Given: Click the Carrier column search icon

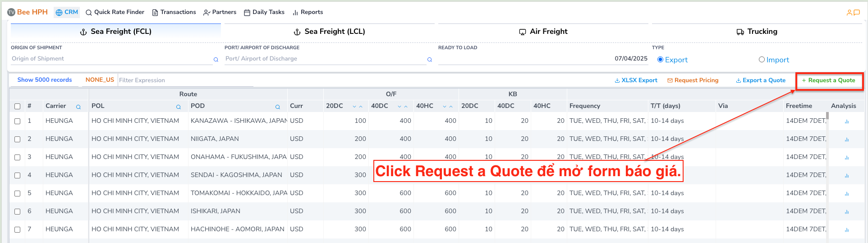Looking at the screenshot, I should (78, 107).
